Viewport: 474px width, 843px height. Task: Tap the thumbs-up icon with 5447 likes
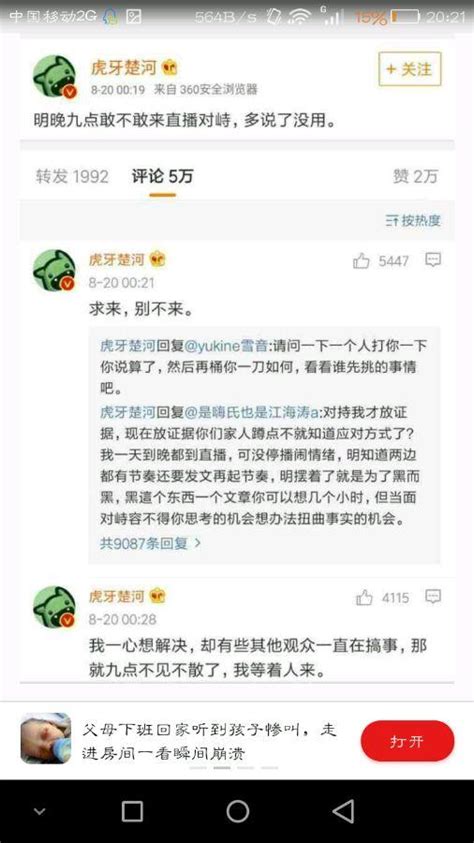click(x=361, y=261)
